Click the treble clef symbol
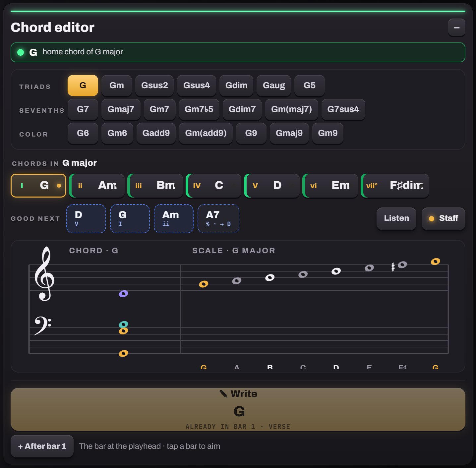 (44, 273)
